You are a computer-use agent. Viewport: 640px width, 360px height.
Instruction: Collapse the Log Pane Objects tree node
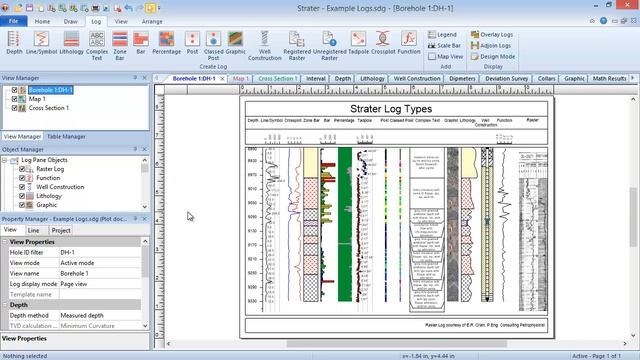point(4,160)
